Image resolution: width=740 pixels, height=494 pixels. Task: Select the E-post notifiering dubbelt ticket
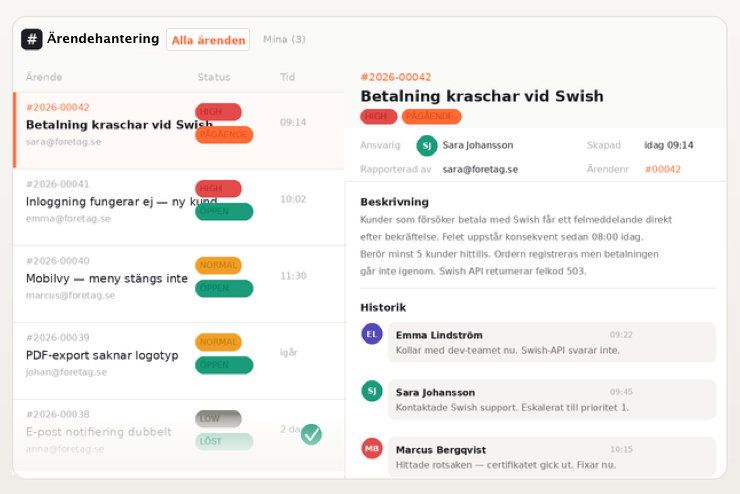coord(98,432)
